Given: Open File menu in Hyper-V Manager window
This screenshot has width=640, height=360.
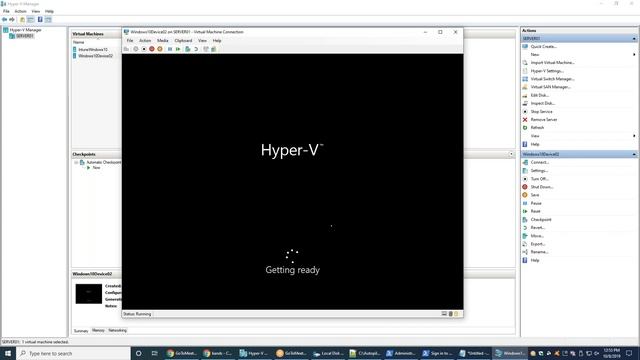Looking at the screenshot, I should [x=6, y=11].
